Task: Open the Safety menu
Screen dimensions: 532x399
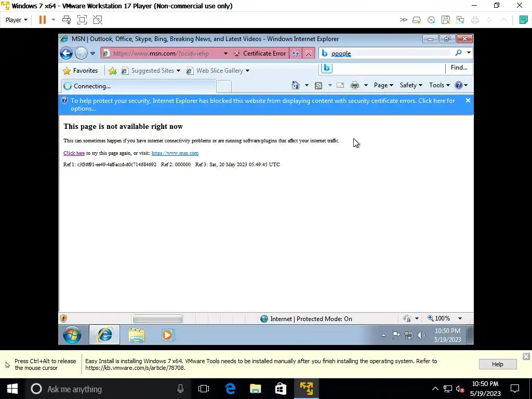Action: pos(411,85)
